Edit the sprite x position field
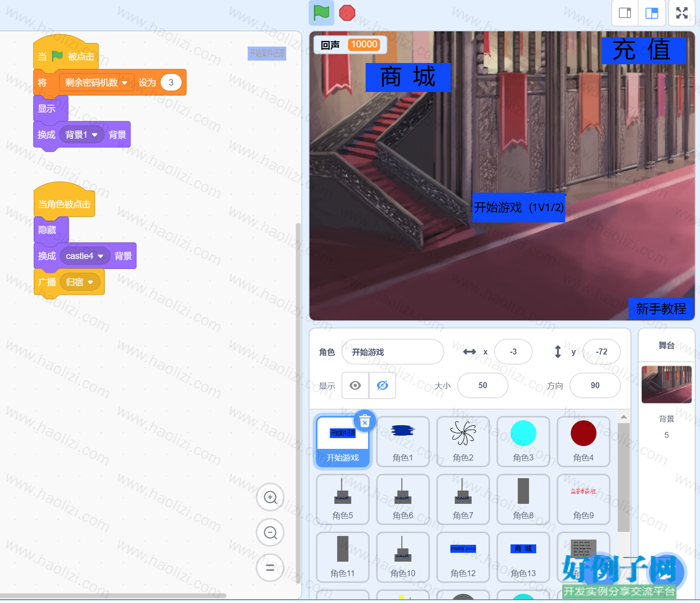This screenshot has height=603, width=700. (513, 352)
